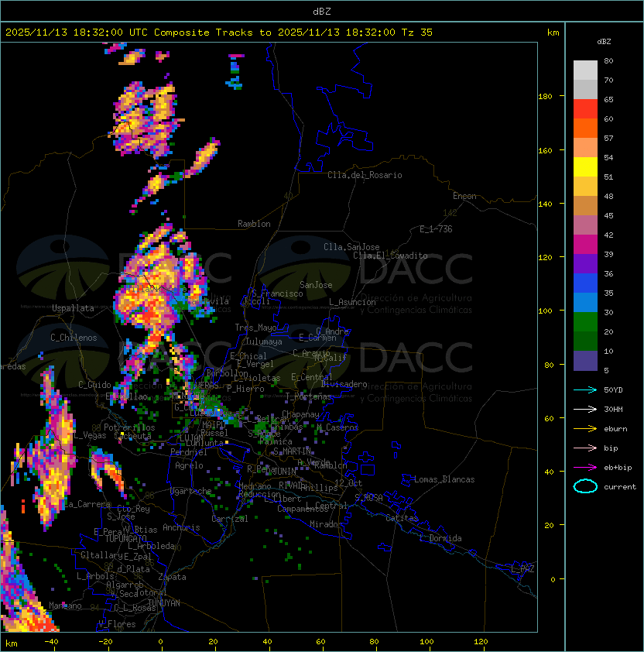Click the 'Encon' map label

click(464, 196)
